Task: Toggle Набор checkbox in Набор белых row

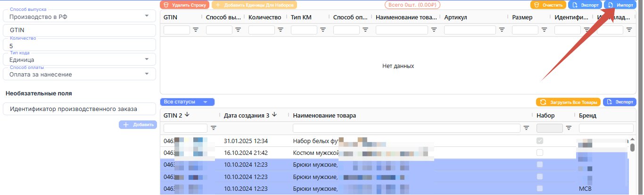Action: (540, 141)
